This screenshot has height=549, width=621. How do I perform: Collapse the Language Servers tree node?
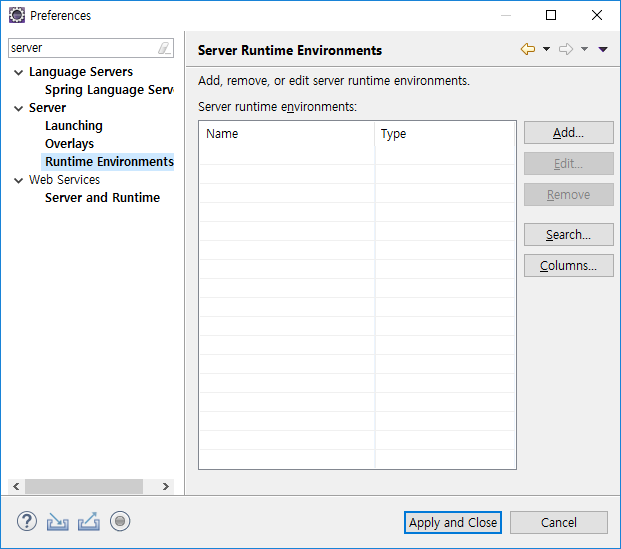point(18,72)
